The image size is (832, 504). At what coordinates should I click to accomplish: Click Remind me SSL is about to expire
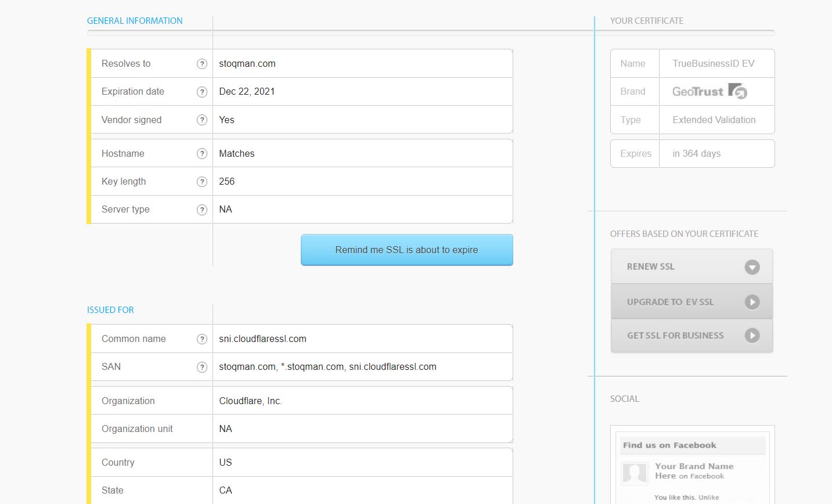tap(406, 250)
